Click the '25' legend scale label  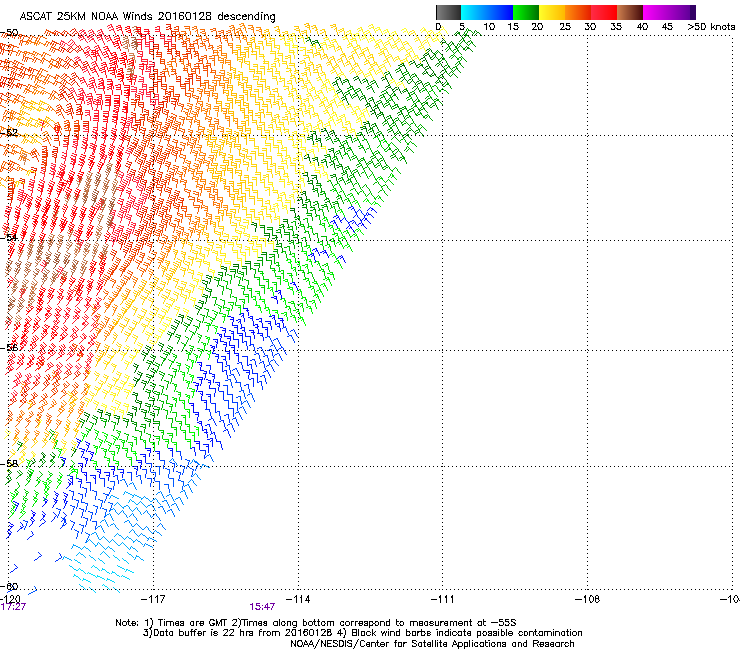(x=565, y=27)
